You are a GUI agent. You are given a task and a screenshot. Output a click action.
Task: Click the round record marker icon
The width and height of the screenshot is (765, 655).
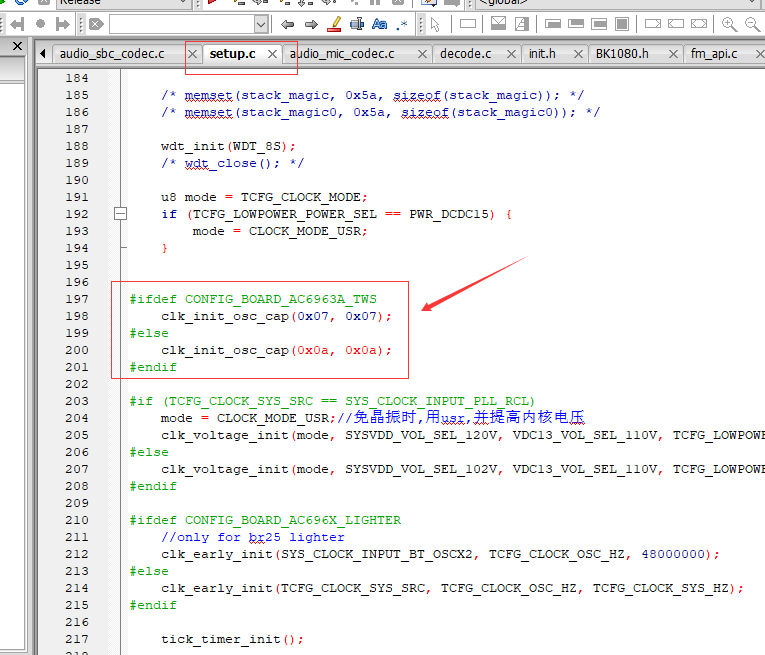pos(40,23)
